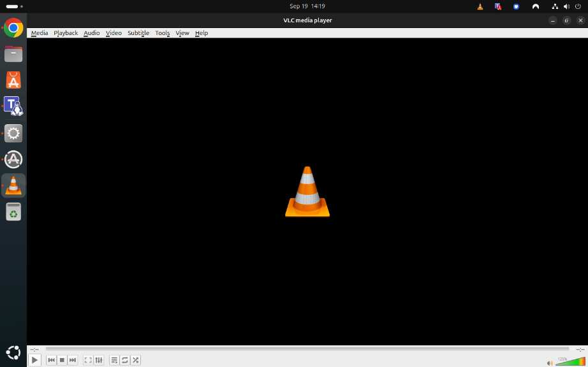The width and height of the screenshot is (588, 367).
Task: Mute audio via speaker icon
Action: coord(550,363)
